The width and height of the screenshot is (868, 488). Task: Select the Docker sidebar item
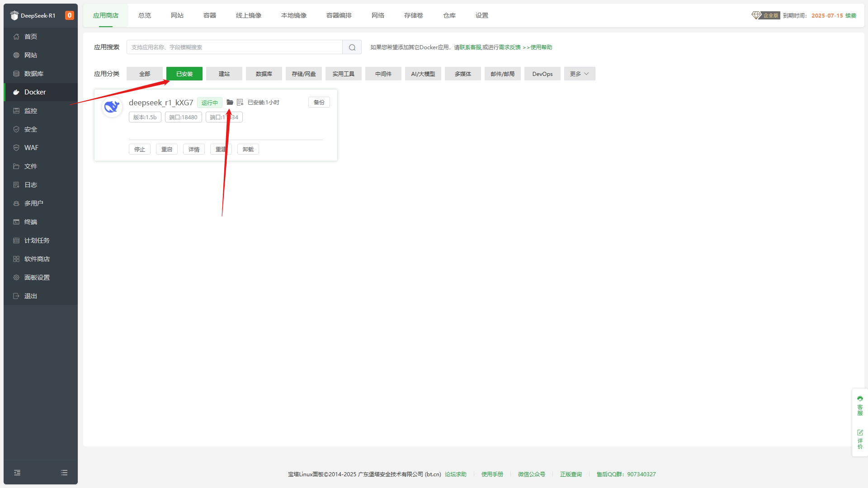point(41,92)
